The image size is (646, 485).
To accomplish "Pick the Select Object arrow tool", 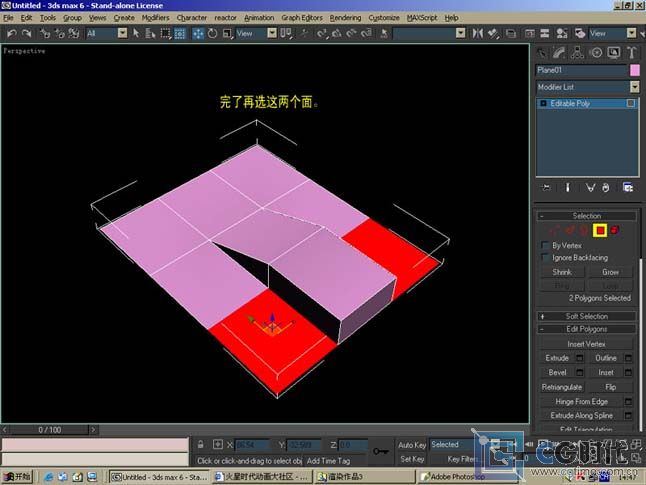I will 136,33.
